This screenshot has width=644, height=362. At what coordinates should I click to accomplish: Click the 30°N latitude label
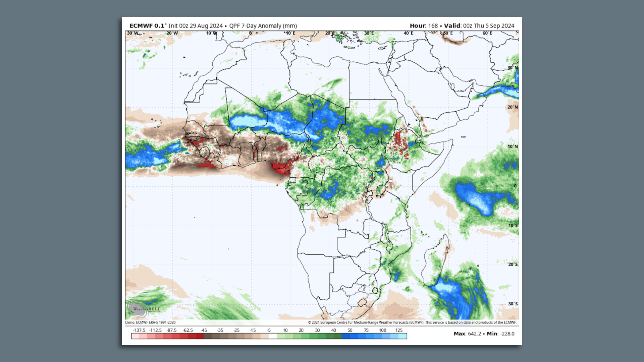pyautogui.click(x=513, y=67)
